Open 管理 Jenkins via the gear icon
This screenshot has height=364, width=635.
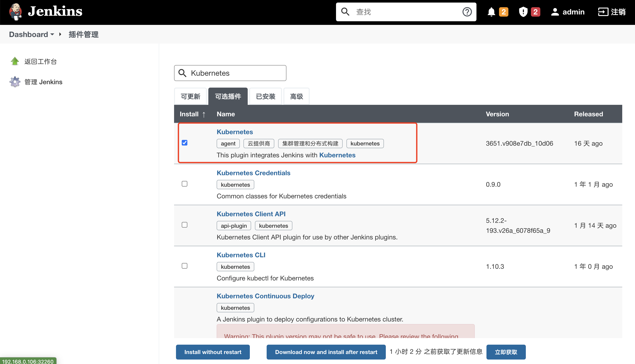pos(15,82)
